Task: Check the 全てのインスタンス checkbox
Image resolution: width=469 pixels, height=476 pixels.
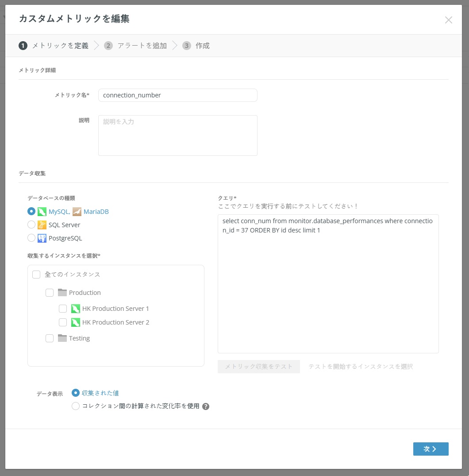Action: (x=36, y=275)
